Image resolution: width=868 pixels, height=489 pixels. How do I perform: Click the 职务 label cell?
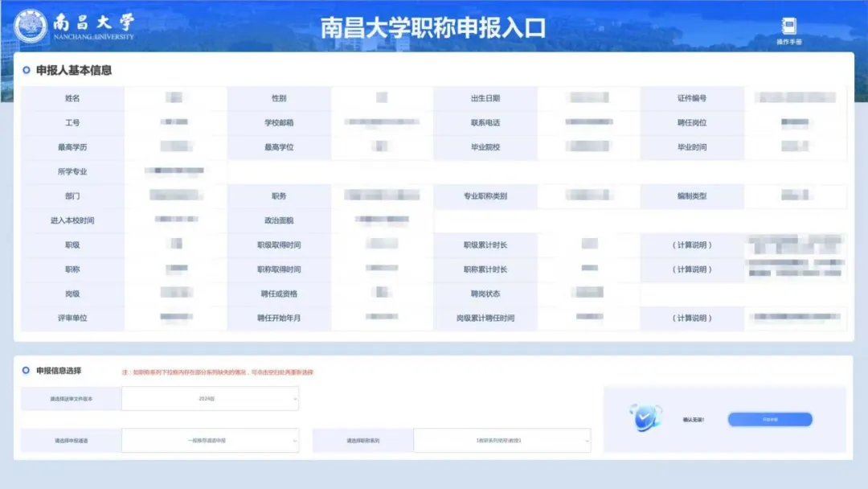[x=279, y=196]
